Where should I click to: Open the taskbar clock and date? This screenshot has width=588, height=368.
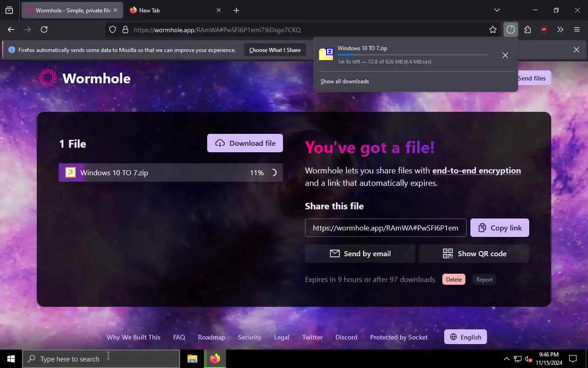[x=548, y=359]
